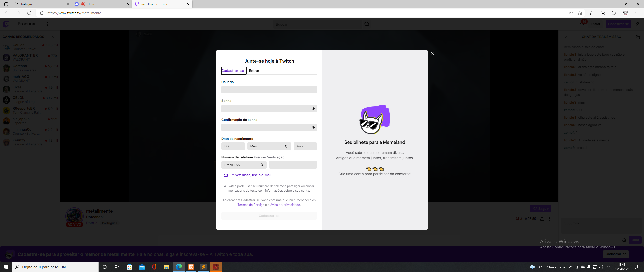The height and width of the screenshot is (272, 644).
Task: Open the Coreano channel
Action: tap(30, 68)
